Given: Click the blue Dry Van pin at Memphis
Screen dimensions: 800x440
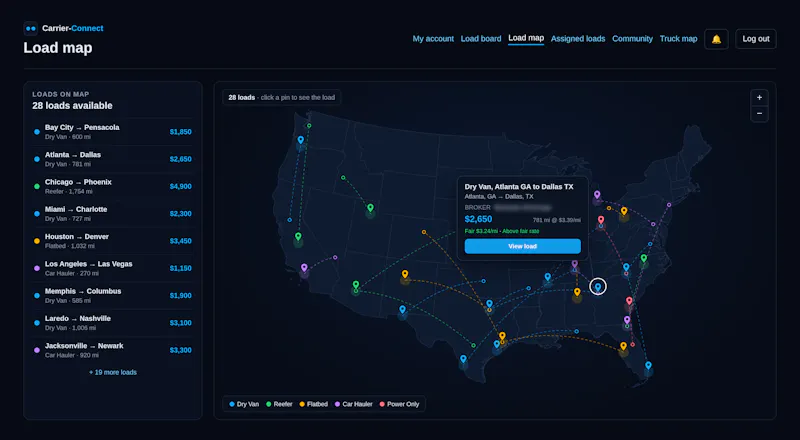Looking at the screenshot, I should tap(547, 277).
